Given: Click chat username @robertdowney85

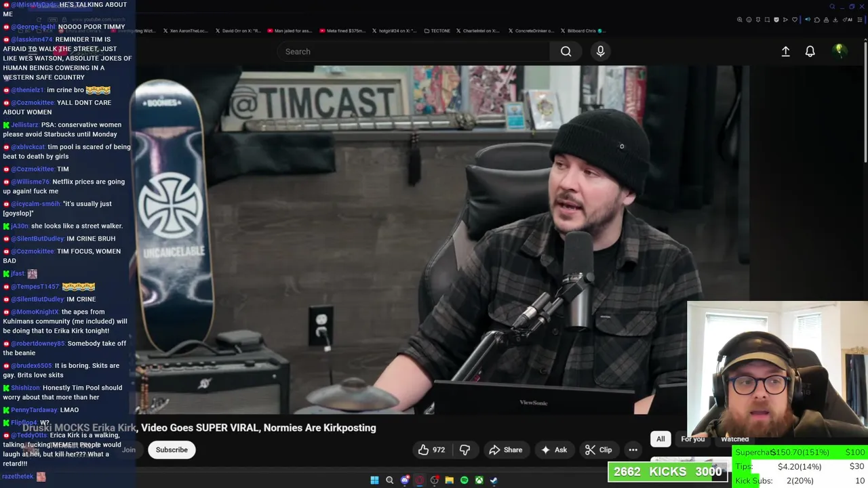Looking at the screenshot, I should (x=38, y=344).
